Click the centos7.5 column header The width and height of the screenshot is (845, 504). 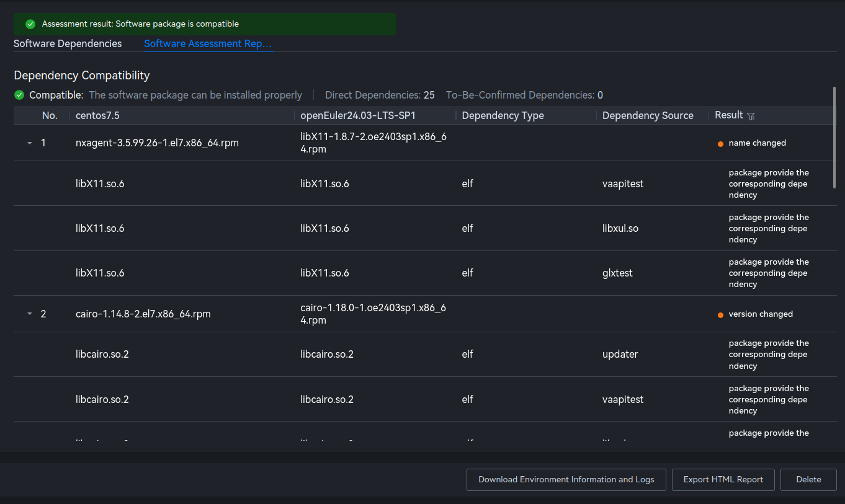[x=97, y=115]
